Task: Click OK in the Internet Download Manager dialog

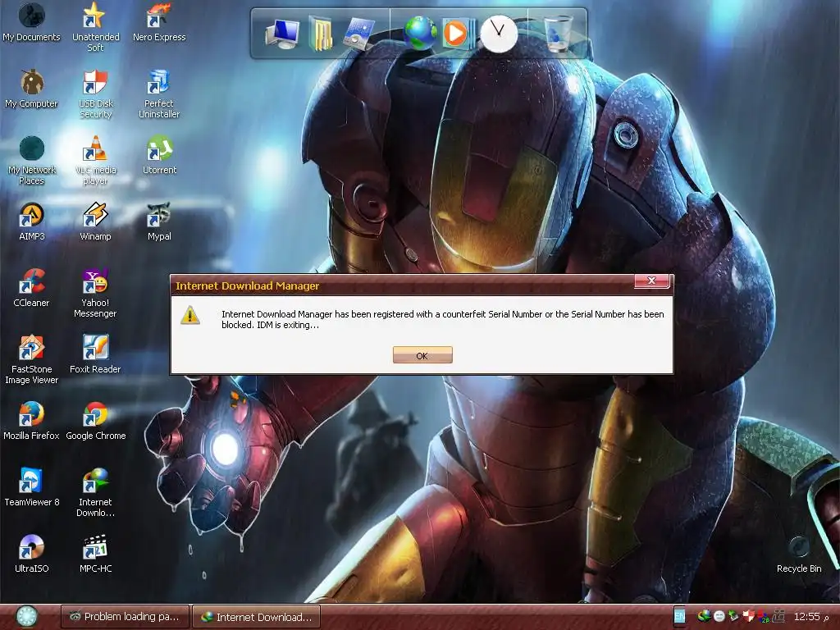Action: (422, 355)
